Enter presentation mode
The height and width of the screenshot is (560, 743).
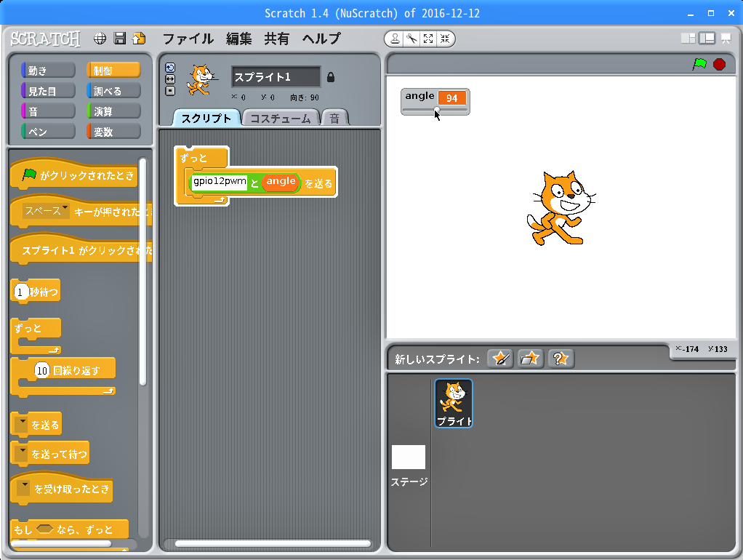tap(726, 39)
